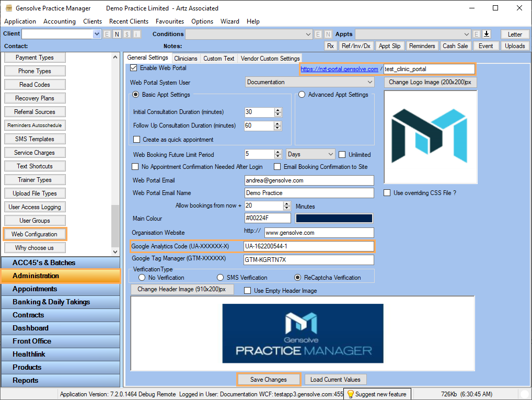Click Change Logo Image (200x200)px button
Viewport: 532px width, 400px height.
[x=430, y=82]
